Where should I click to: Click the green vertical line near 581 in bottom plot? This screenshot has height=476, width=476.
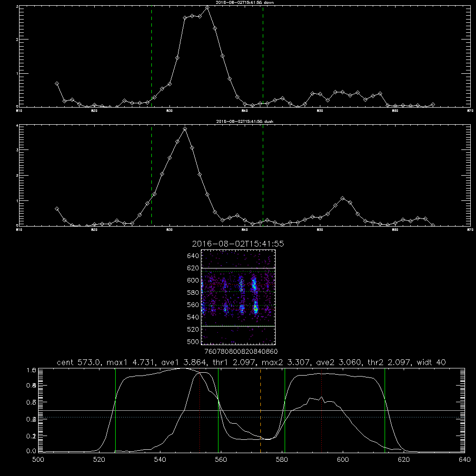[285, 410]
